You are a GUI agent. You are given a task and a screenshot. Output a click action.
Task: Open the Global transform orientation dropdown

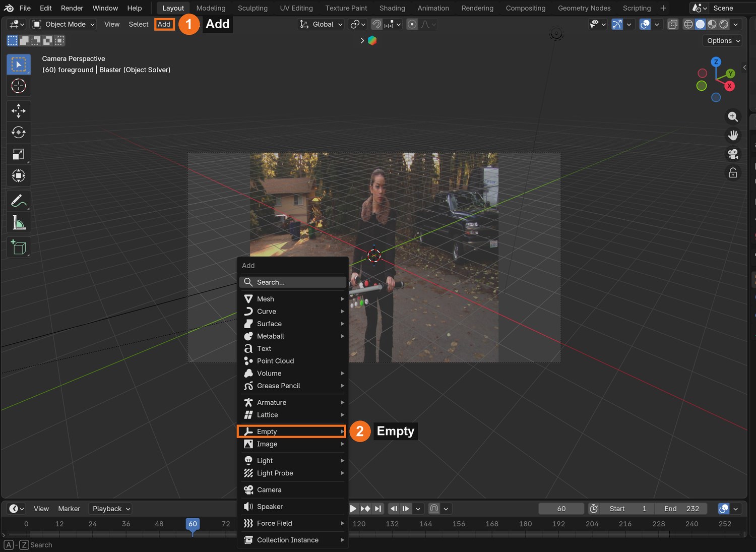321,24
